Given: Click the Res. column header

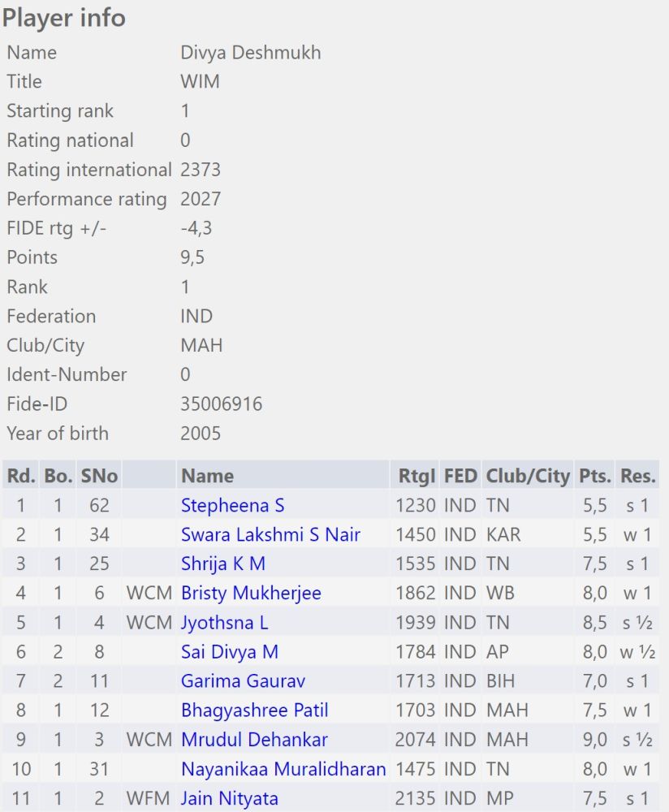Looking at the screenshot, I should [x=638, y=476].
